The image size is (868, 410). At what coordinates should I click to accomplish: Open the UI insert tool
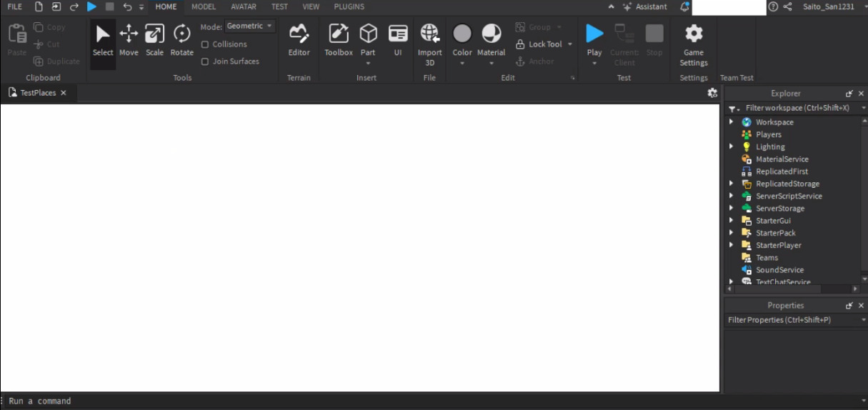(x=398, y=41)
